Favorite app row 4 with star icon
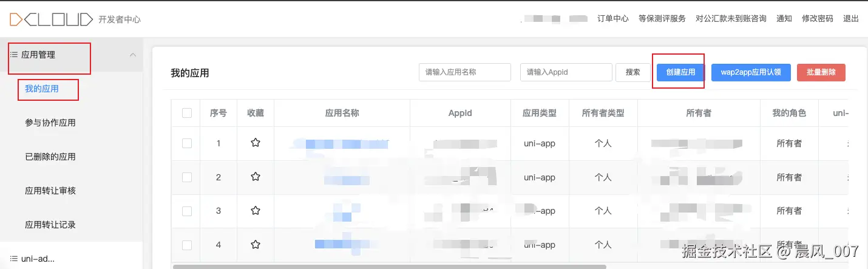 256,245
